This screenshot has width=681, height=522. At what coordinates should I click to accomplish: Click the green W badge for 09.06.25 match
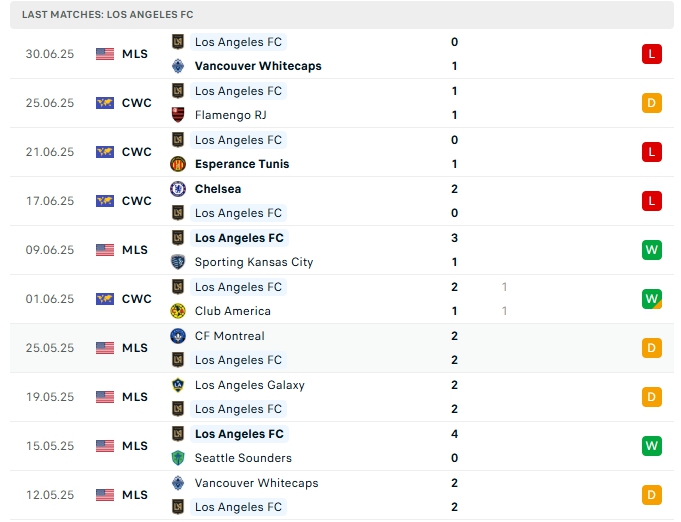click(652, 250)
